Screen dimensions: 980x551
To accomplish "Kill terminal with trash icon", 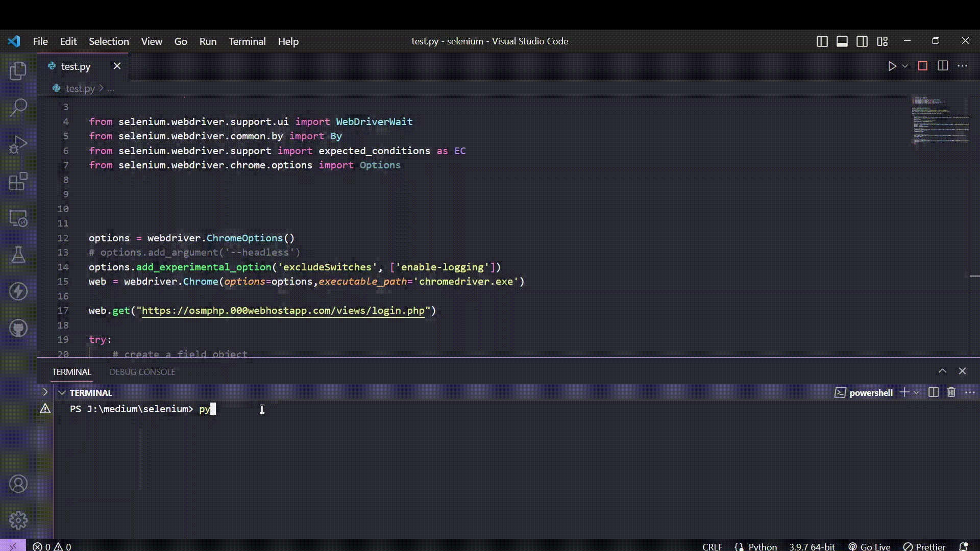I will tap(951, 392).
